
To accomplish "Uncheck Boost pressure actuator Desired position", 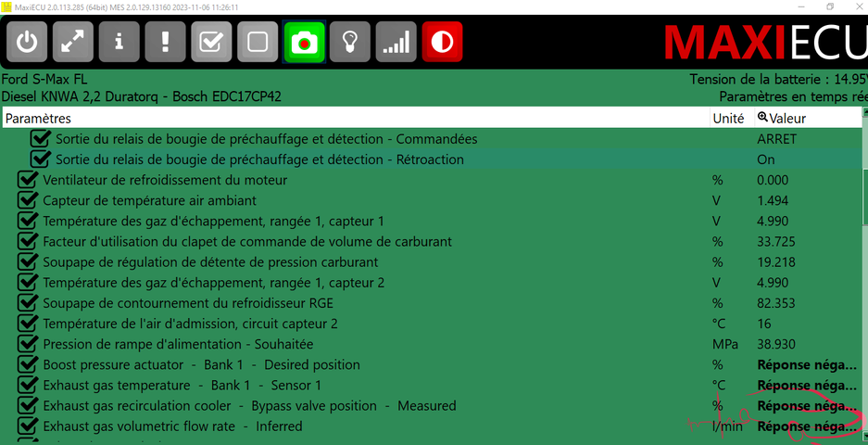I will 28,364.
